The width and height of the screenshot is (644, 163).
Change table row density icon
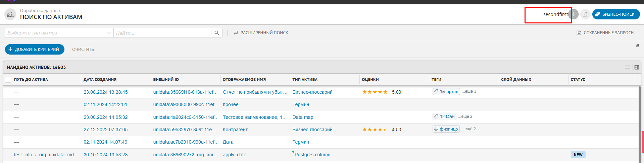point(627,67)
